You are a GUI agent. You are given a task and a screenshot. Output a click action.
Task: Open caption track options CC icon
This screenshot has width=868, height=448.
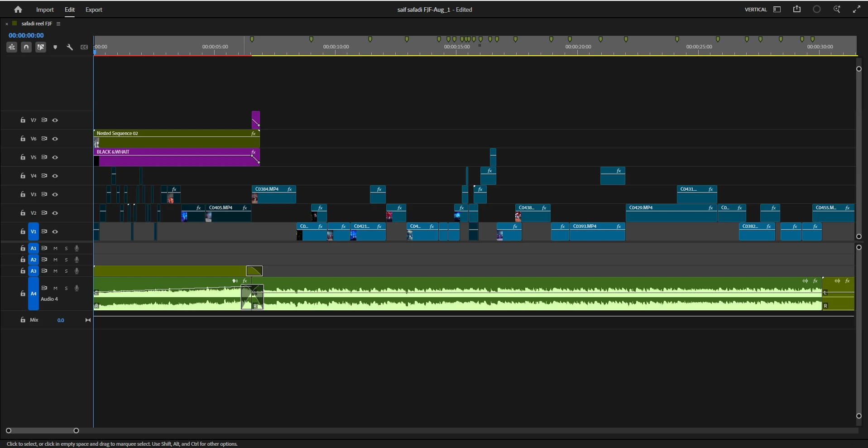tap(84, 47)
